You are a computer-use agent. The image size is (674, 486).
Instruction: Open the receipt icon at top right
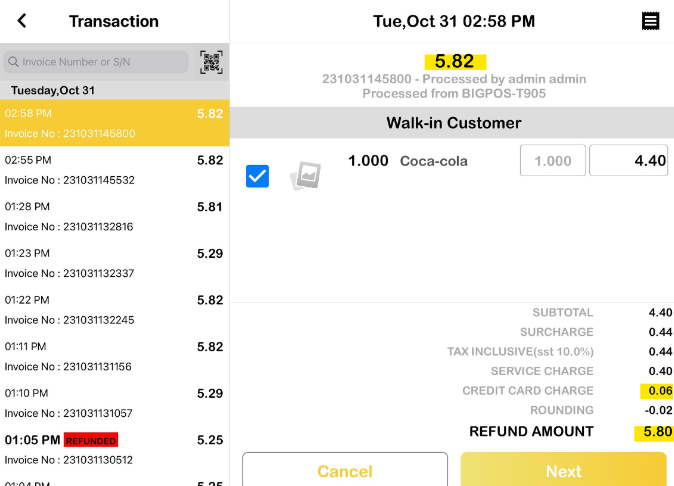pyautogui.click(x=651, y=21)
